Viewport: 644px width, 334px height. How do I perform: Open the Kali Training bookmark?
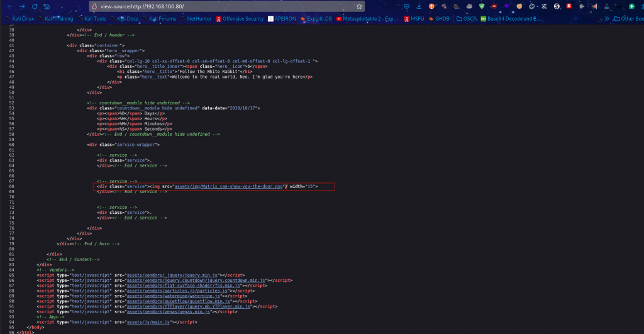tap(55, 19)
